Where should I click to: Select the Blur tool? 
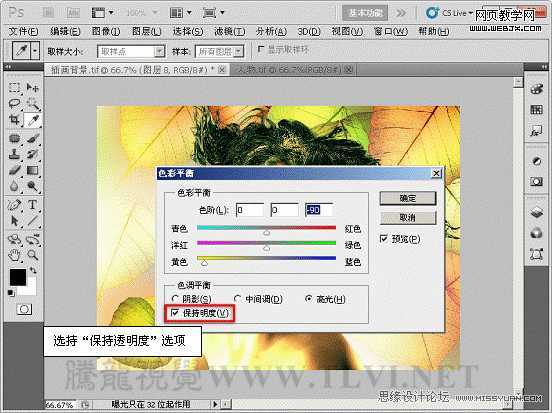[14, 186]
